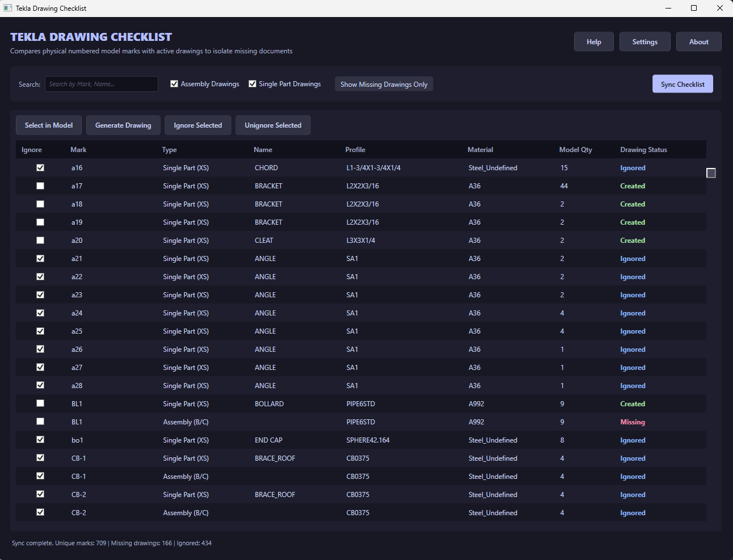Click the 'a23' mark cell

click(x=77, y=295)
